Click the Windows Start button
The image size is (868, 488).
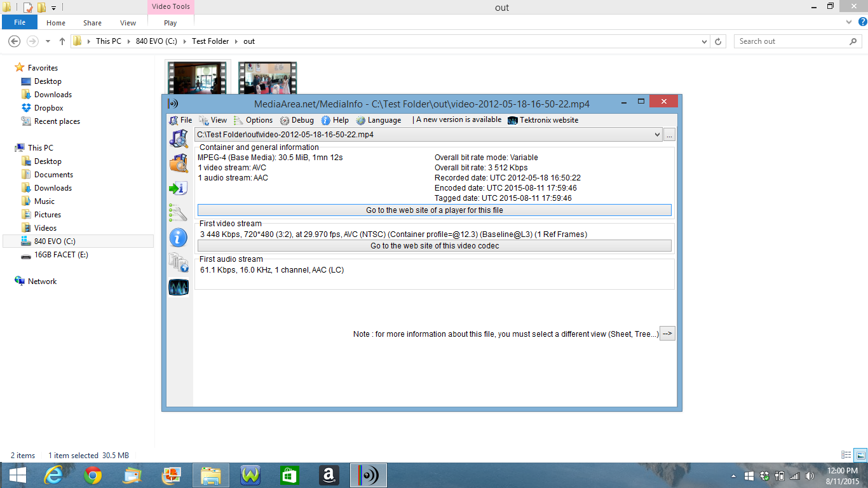pyautogui.click(x=17, y=475)
